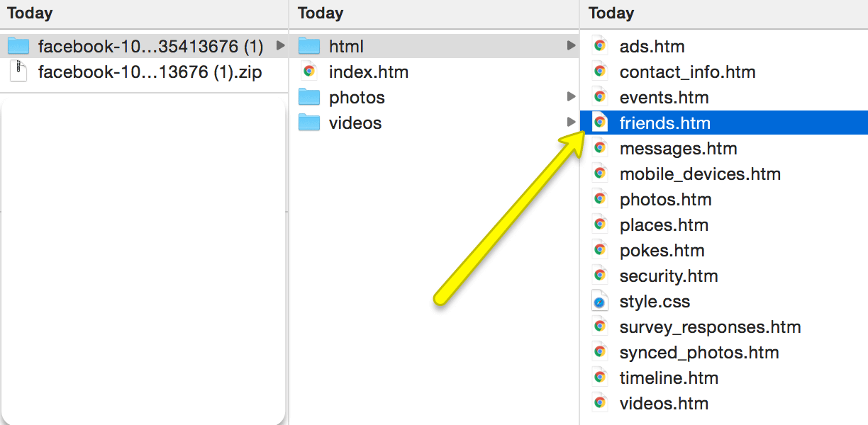This screenshot has width=868, height=425.
Task: Click the photos folder icon
Action: click(309, 97)
